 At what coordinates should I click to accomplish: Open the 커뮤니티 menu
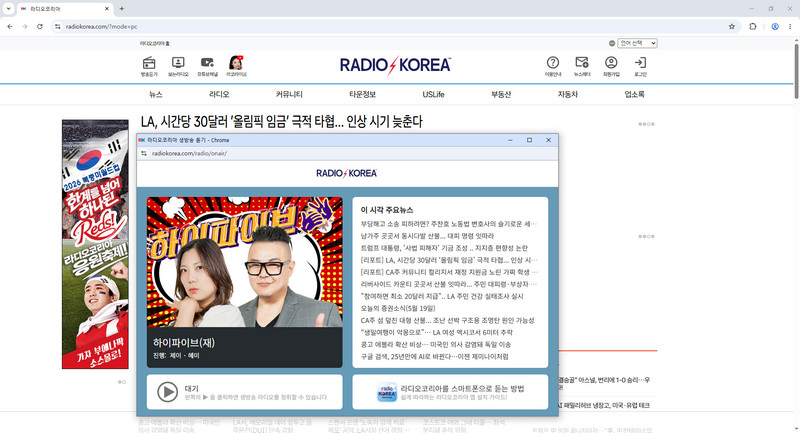point(289,94)
